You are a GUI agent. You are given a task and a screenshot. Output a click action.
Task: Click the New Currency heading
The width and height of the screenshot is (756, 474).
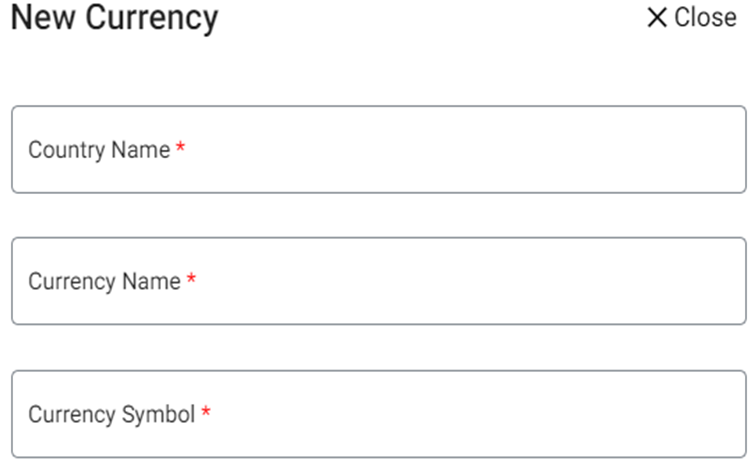point(114,18)
